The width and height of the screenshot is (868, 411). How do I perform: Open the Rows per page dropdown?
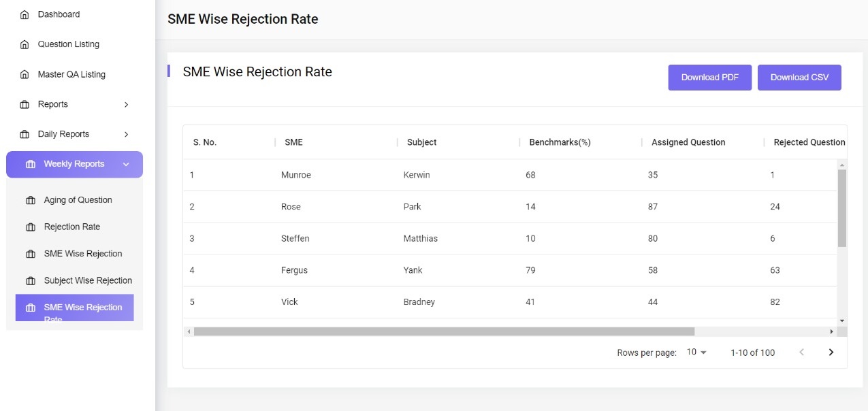pos(694,352)
